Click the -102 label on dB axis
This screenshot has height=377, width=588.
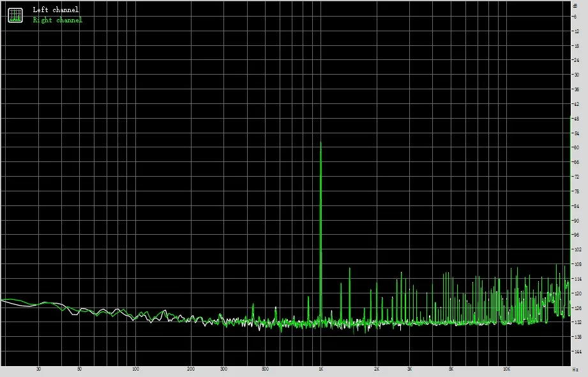click(578, 249)
